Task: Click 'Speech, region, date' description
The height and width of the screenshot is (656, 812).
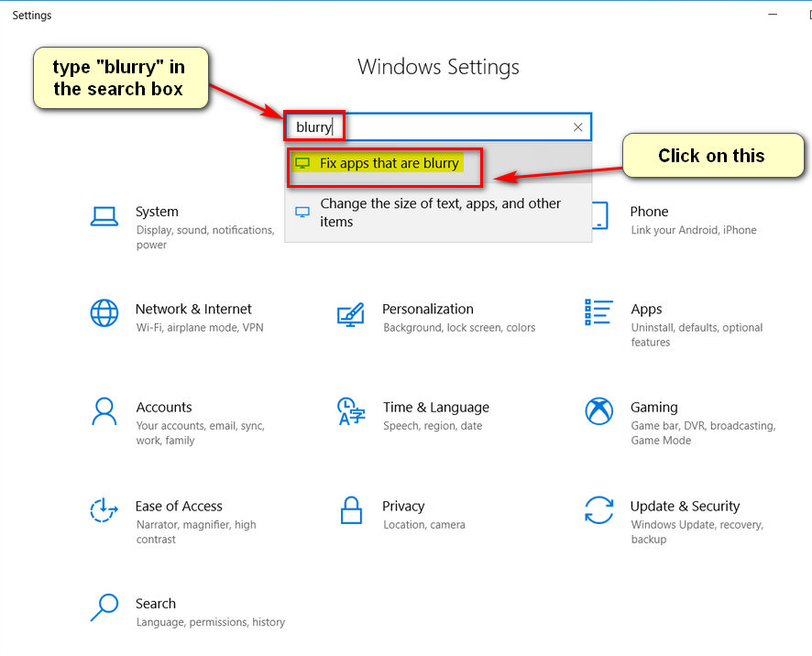Action: pos(433,426)
